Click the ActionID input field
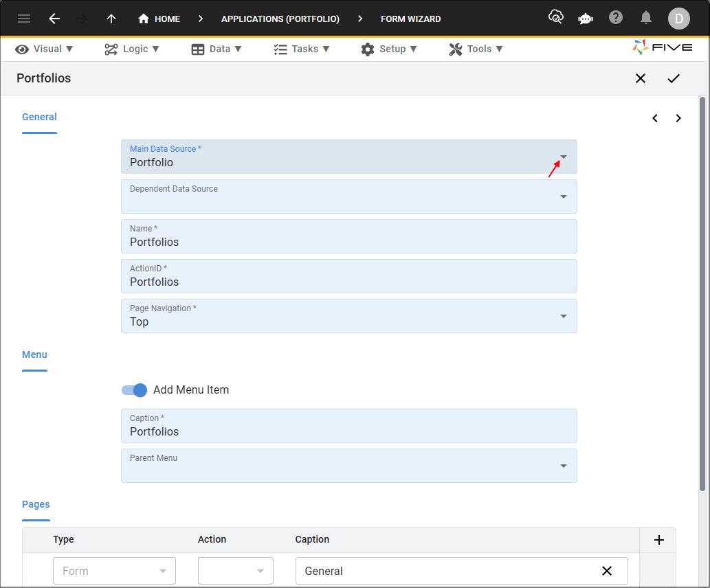 [348, 276]
